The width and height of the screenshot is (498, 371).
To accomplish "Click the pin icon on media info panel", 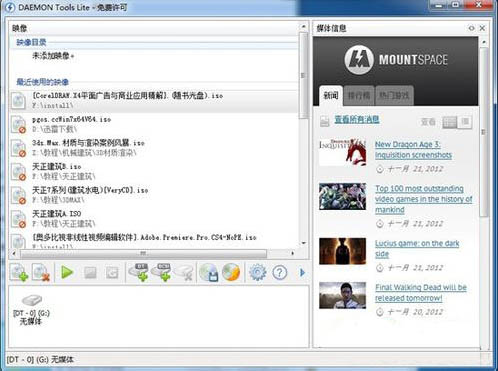I will pyautogui.click(x=471, y=28).
